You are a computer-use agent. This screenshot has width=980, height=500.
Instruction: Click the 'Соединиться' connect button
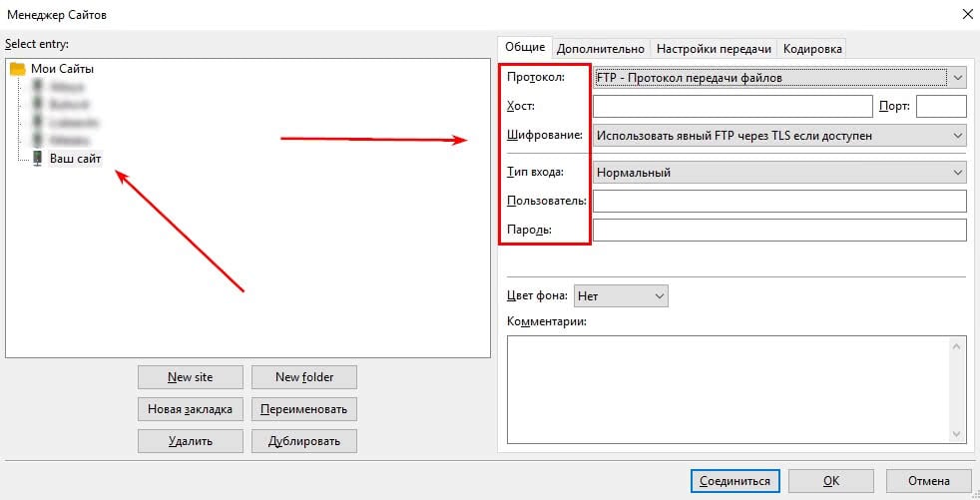(x=735, y=481)
